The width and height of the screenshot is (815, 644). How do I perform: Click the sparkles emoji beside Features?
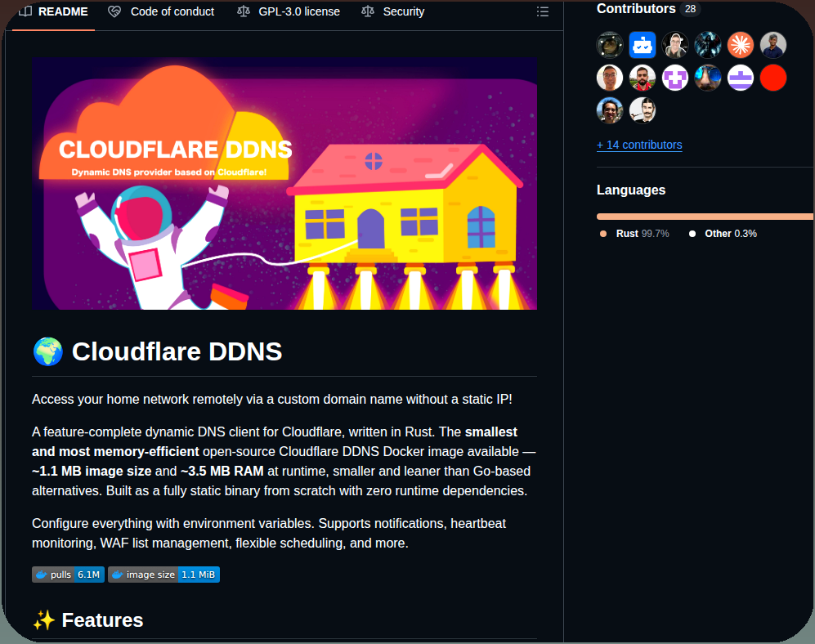[x=44, y=620]
